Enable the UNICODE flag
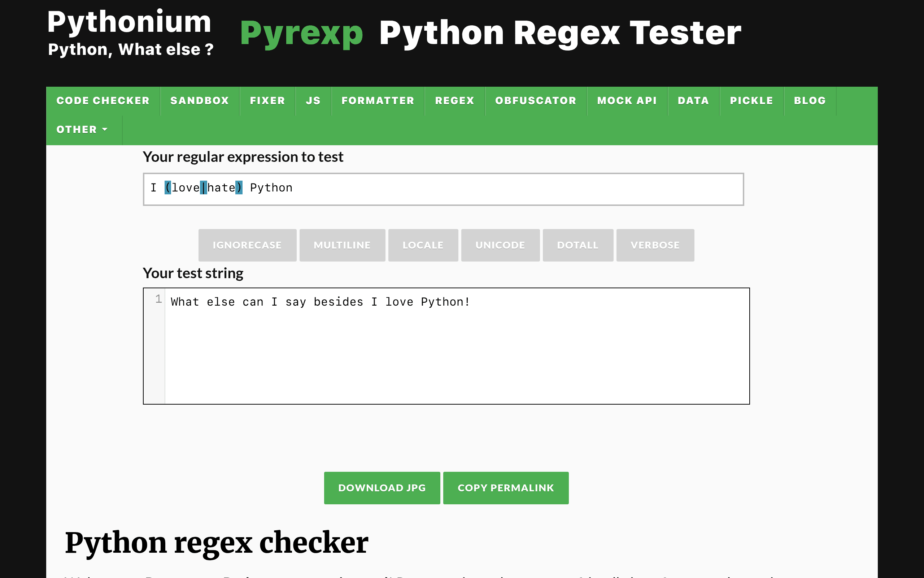This screenshot has width=924, height=578. [500, 245]
